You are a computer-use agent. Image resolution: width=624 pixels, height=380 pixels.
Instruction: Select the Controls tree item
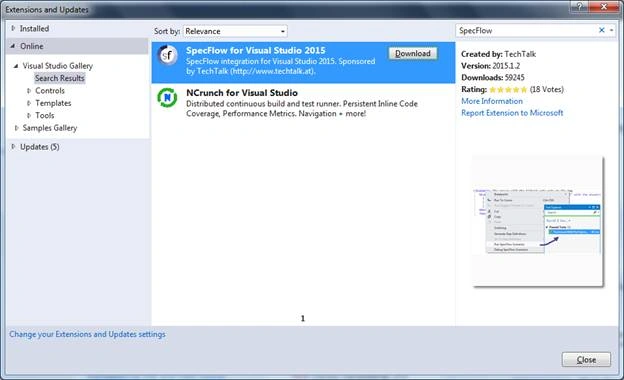50,91
